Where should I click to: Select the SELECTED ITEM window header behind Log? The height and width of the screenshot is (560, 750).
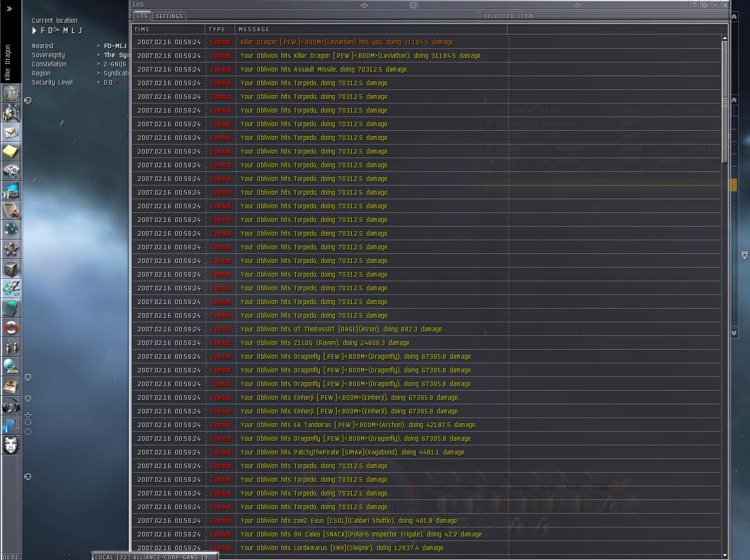click(x=508, y=16)
